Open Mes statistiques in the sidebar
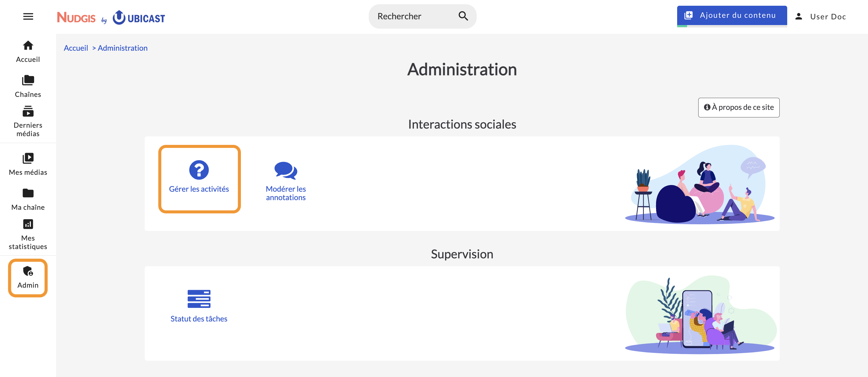 pyautogui.click(x=28, y=234)
